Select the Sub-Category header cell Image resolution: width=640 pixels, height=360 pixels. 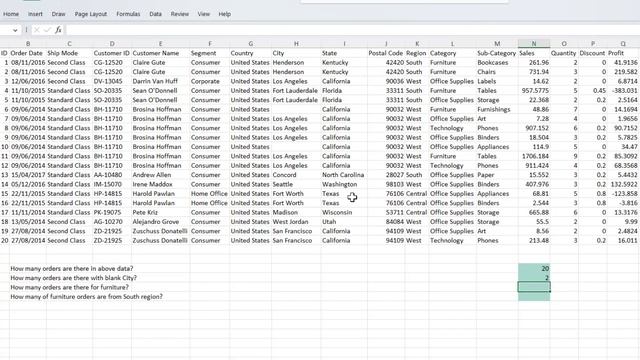click(x=497, y=53)
